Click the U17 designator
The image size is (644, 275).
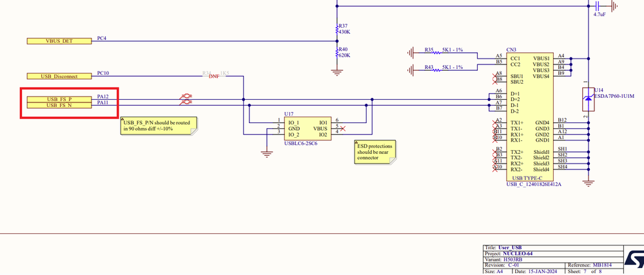(x=289, y=114)
